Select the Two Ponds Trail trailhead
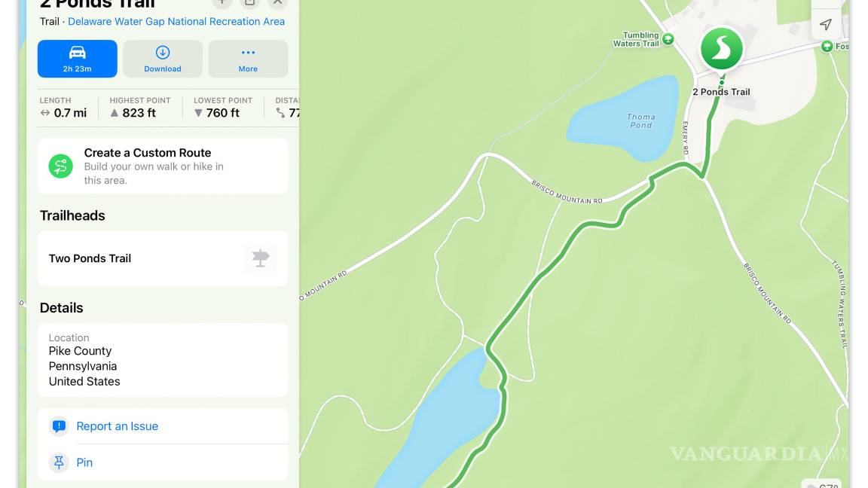This screenshot has height=488, width=868. (163, 258)
